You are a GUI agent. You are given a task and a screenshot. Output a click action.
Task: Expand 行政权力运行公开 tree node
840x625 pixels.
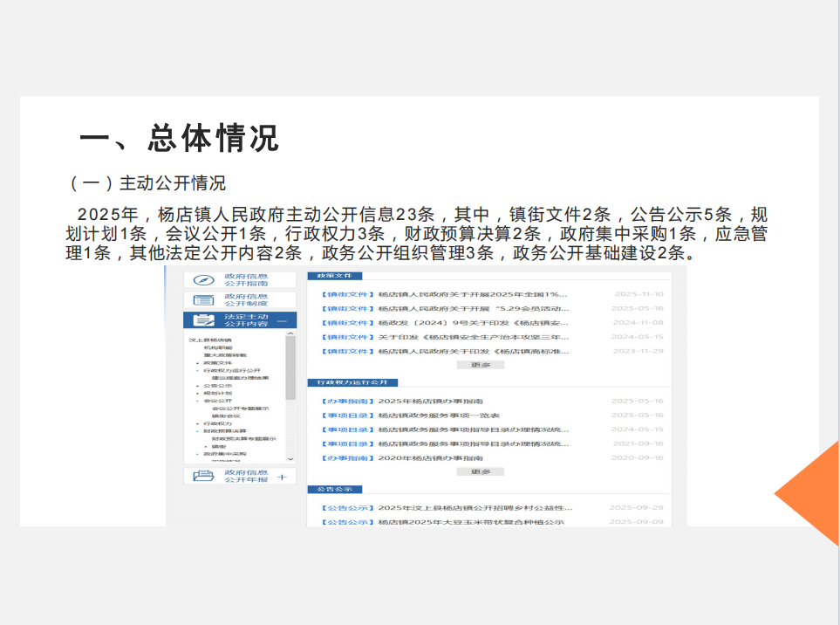pyautogui.click(x=197, y=370)
